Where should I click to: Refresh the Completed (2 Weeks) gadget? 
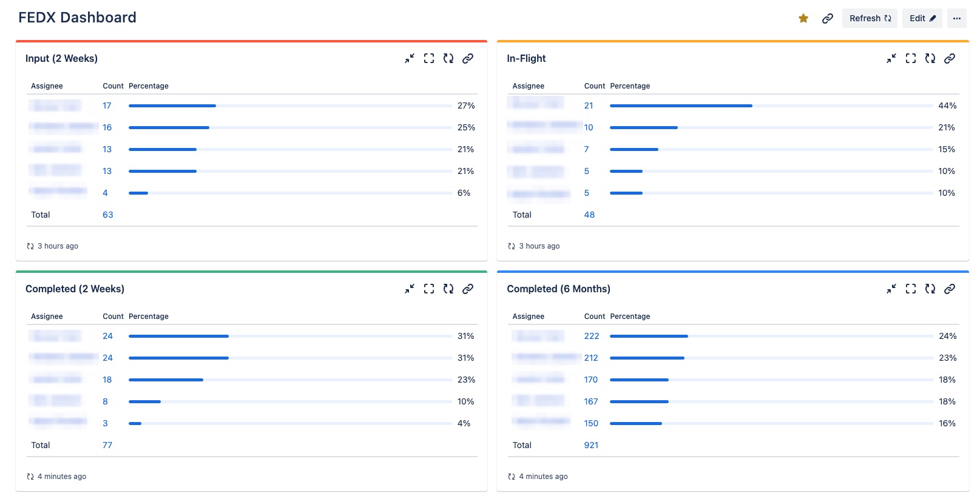pos(448,289)
